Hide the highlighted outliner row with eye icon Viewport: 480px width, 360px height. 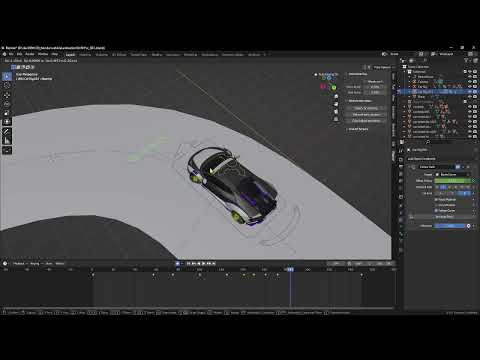(x=470, y=91)
